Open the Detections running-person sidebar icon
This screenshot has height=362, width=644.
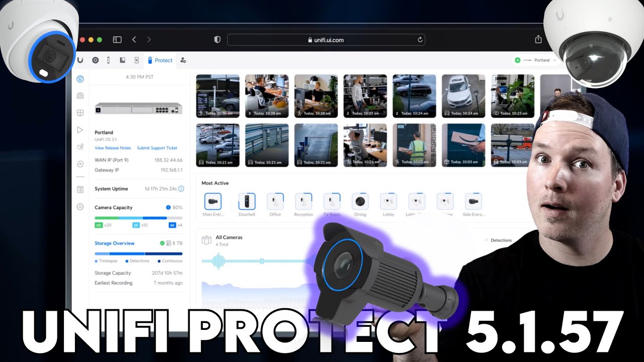coord(80,147)
